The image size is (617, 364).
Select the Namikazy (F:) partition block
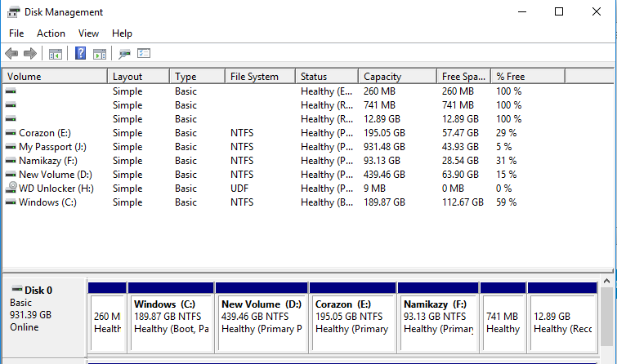click(438, 317)
